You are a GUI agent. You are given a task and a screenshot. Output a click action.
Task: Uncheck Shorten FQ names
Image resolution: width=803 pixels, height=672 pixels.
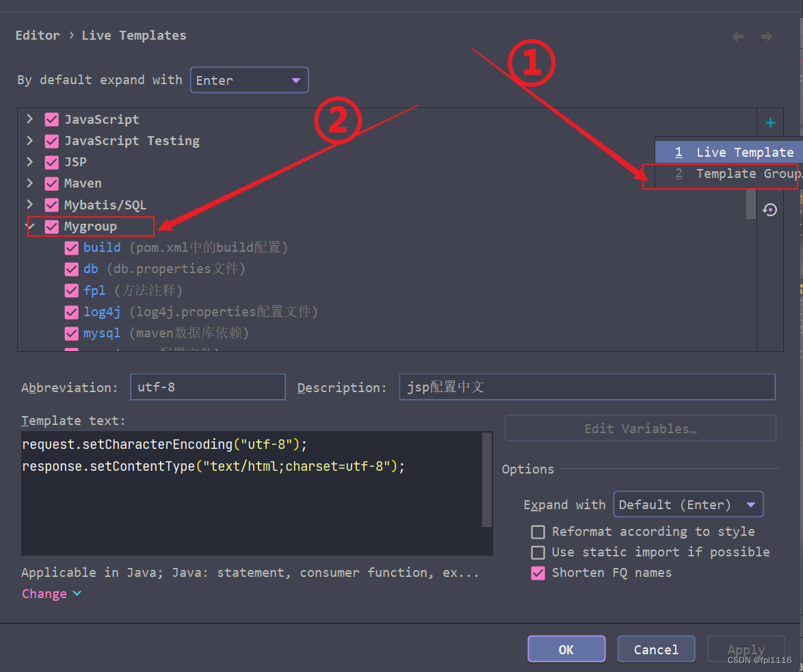(538, 573)
